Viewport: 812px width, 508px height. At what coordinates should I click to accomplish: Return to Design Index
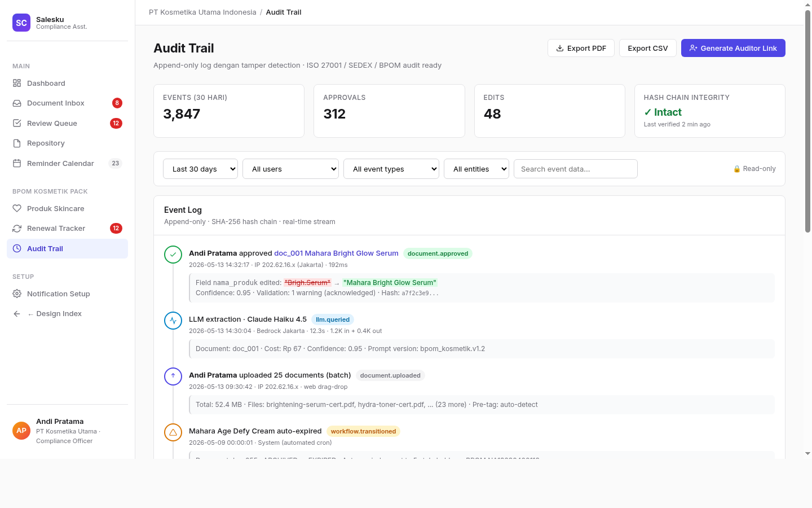[x=67, y=314]
